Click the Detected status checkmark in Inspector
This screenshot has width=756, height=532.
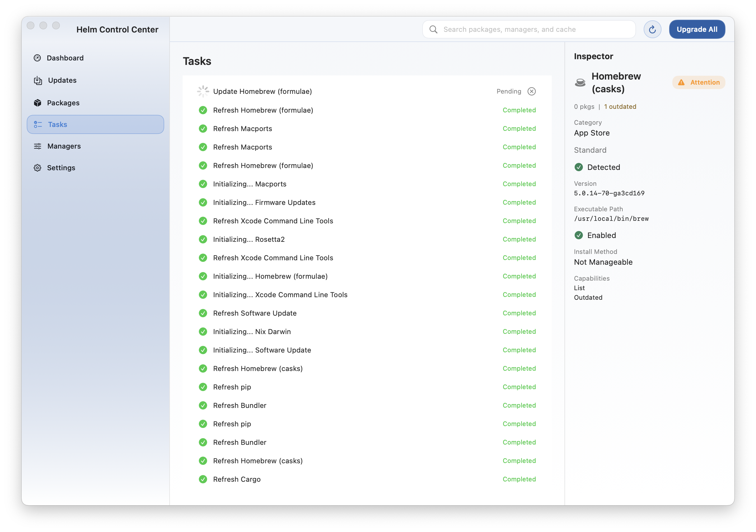(579, 167)
